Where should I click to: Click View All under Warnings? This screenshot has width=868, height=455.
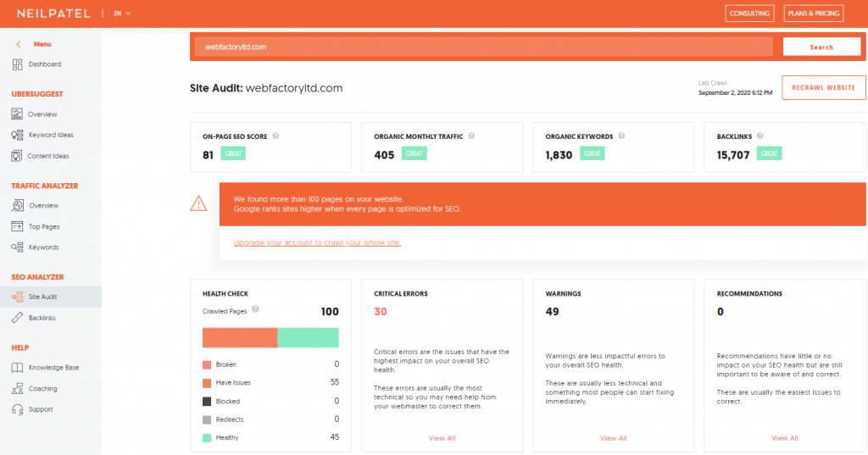614,438
